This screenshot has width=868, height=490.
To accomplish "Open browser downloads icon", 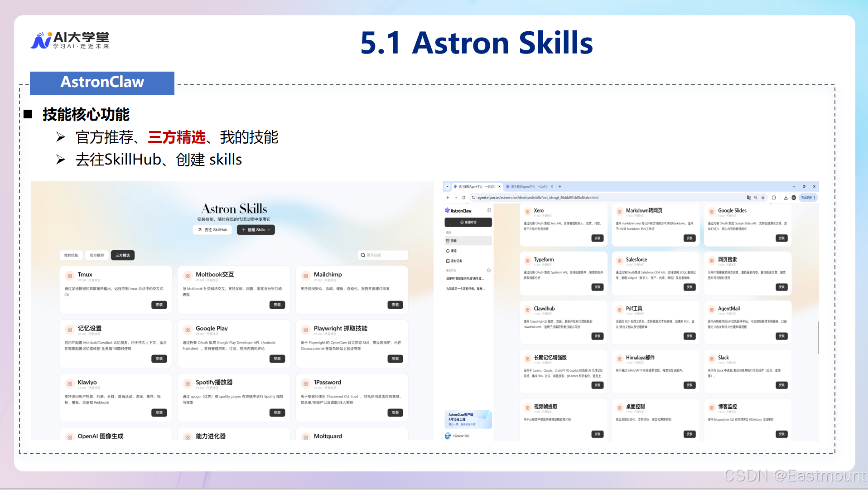I will click(786, 198).
